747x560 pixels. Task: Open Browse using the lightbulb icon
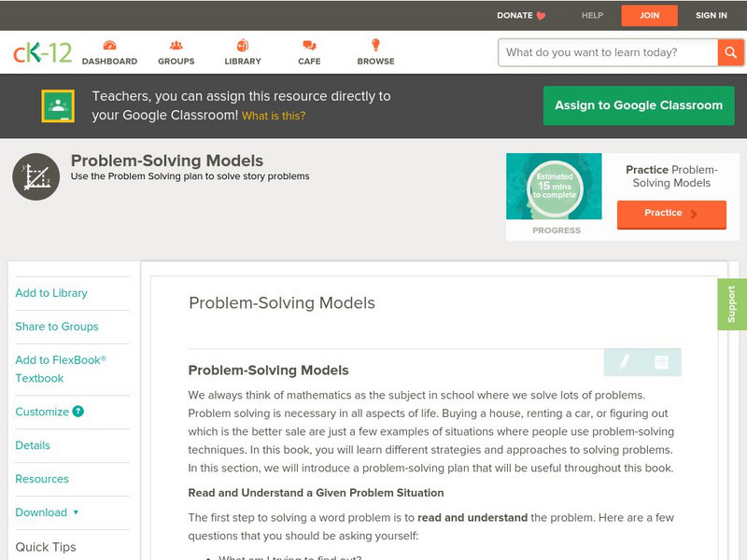click(375, 44)
